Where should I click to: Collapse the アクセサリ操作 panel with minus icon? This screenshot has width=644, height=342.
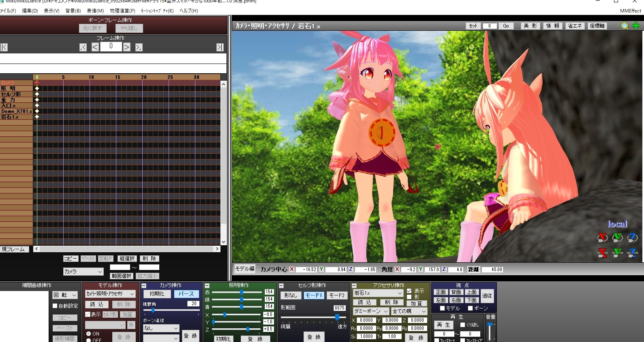point(354,286)
